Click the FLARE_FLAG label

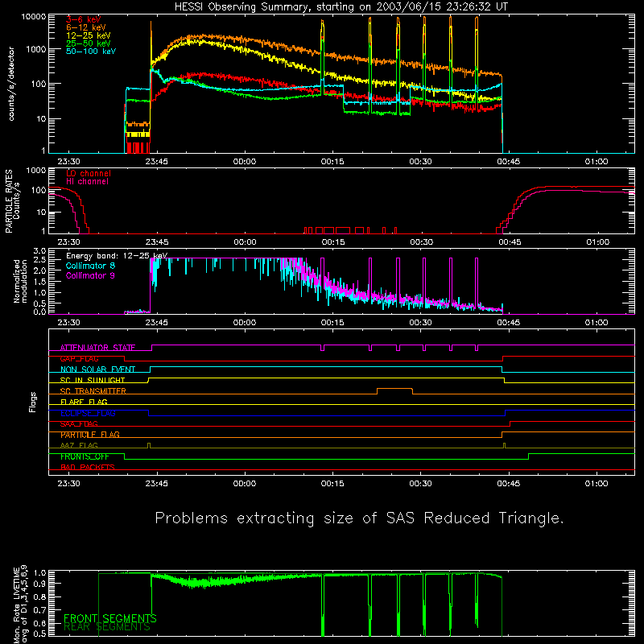[x=84, y=402]
